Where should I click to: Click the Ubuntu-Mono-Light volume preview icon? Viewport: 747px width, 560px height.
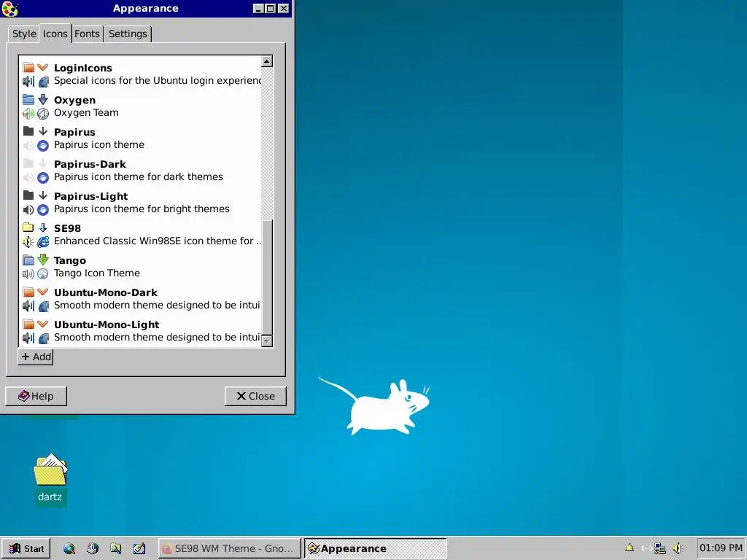(28, 338)
